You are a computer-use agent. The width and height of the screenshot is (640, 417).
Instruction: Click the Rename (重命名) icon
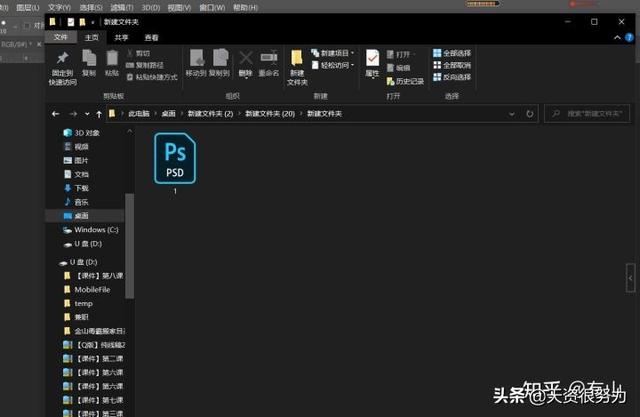click(269, 63)
